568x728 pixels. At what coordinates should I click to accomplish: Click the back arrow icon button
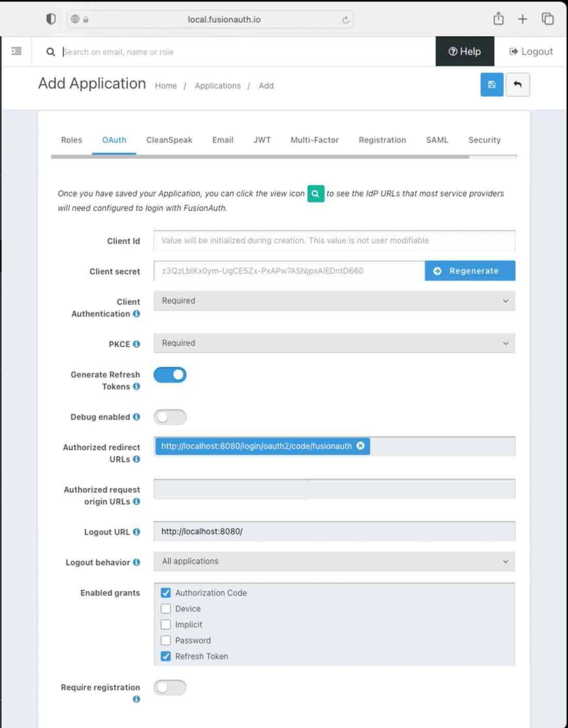click(x=517, y=85)
